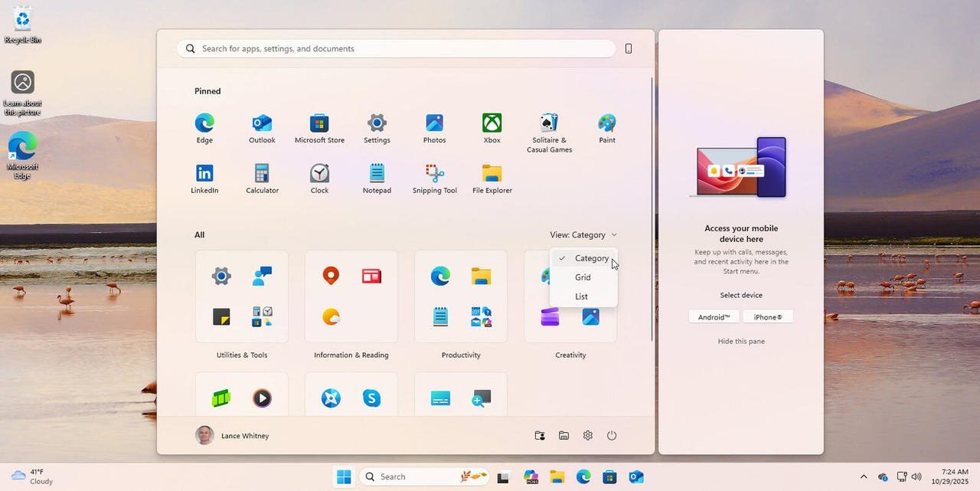Select the Android device button
The image size is (980, 491).
click(714, 317)
